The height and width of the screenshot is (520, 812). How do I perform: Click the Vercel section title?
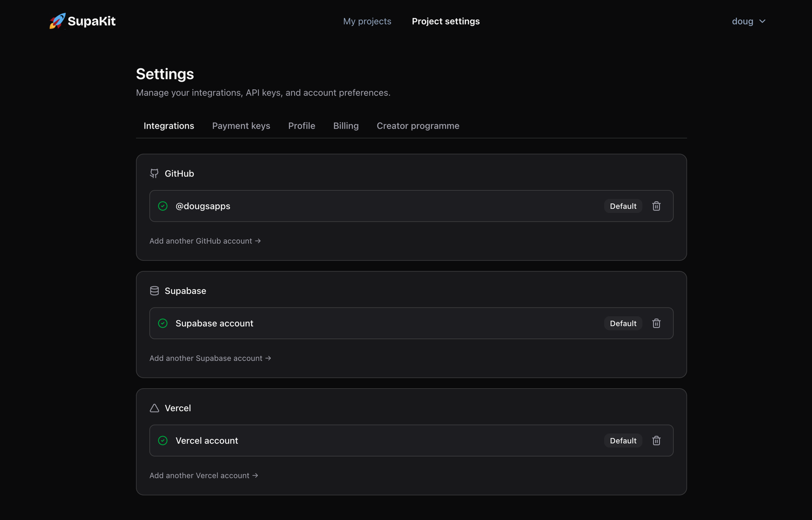tap(178, 408)
